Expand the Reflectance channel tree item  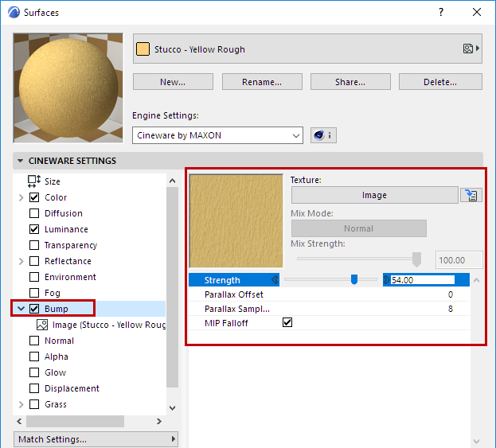(21, 261)
